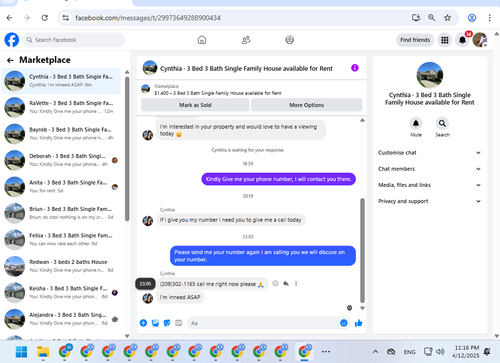The width and height of the screenshot is (500, 363).
Task: Open the Briun conversation in the list
Action: 61,213
